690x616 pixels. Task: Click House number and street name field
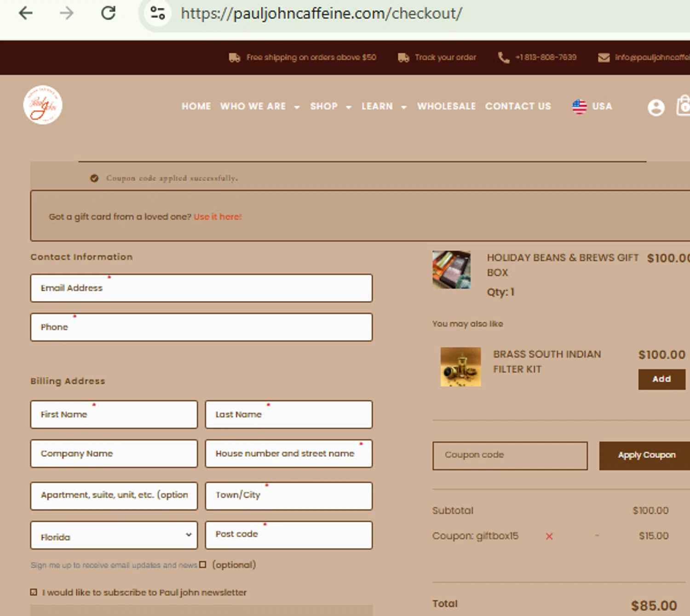coord(289,454)
